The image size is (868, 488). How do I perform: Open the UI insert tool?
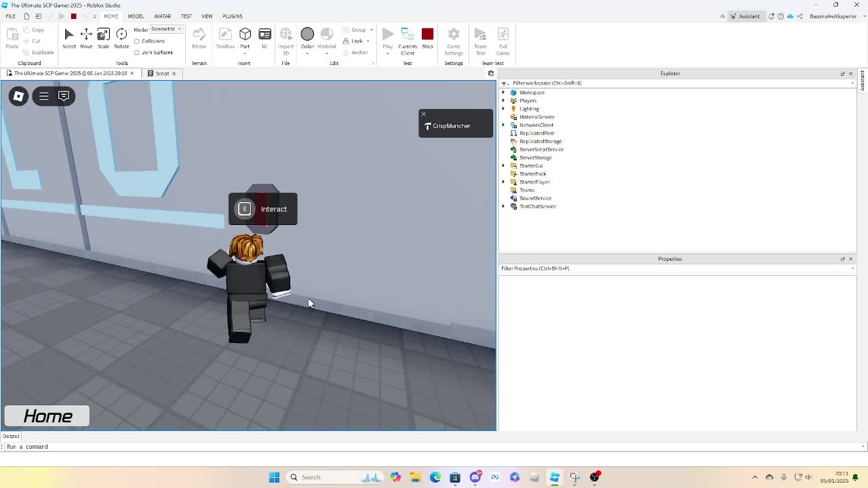[x=264, y=39]
